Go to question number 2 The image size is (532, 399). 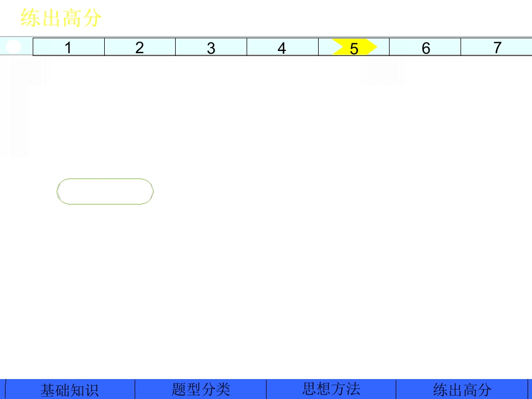coord(140,47)
